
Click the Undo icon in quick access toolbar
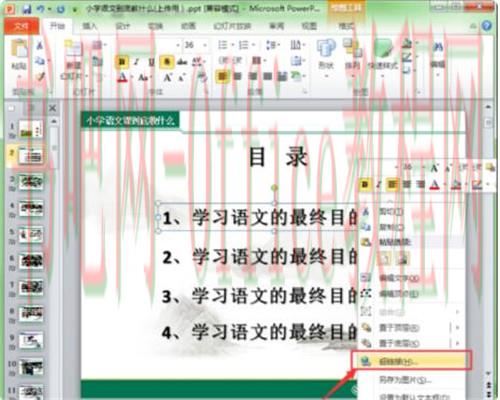tap(40, 9)
